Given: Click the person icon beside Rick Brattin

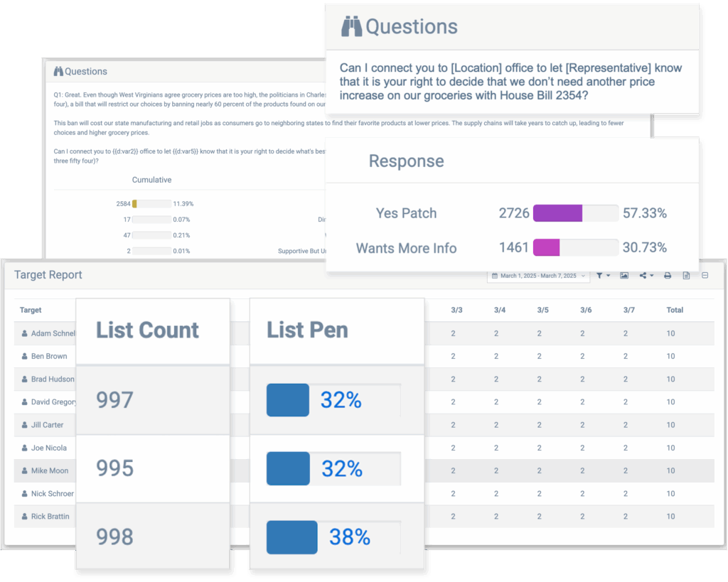Looking at the screenshot, I should tap(24, 517).
